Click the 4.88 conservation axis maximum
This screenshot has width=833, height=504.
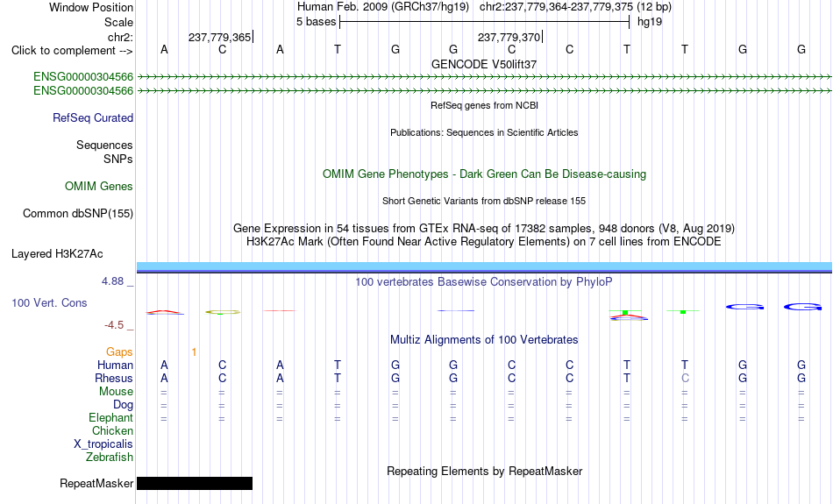(x=112, y=281)
